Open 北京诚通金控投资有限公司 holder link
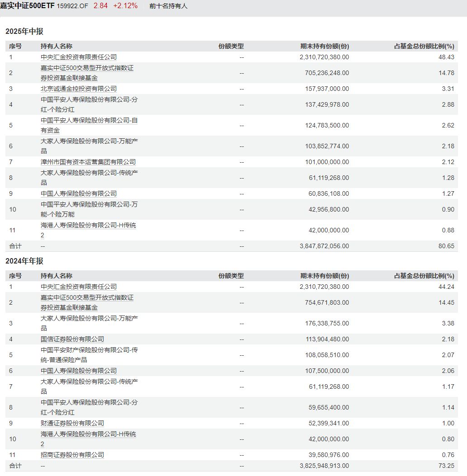The width and height of the screenshot is (467, 476). [78, 89]
